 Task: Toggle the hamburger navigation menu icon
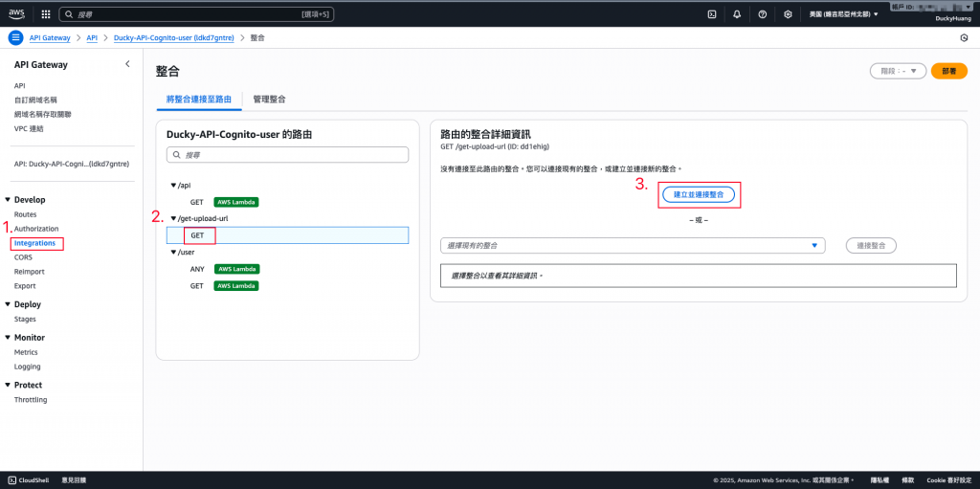[15, 37]
